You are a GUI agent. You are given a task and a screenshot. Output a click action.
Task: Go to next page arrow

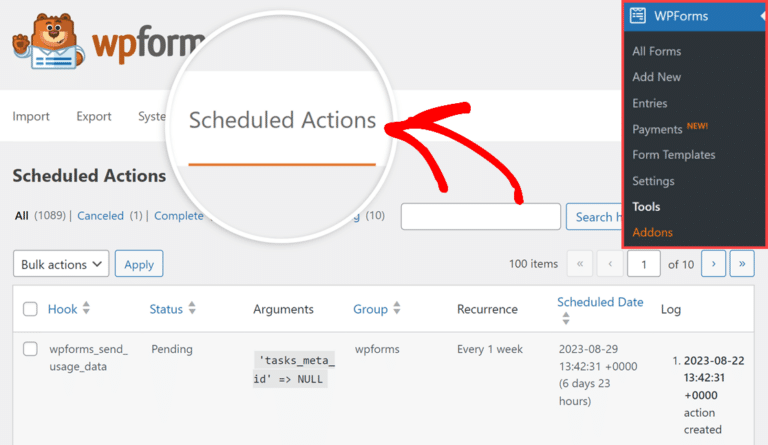[713, 264]
